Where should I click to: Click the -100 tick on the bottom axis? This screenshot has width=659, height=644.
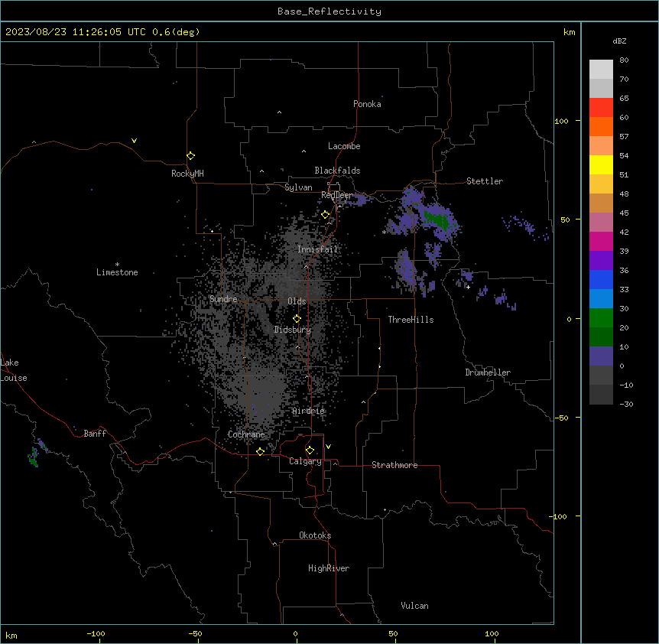[x=96, y=634]
